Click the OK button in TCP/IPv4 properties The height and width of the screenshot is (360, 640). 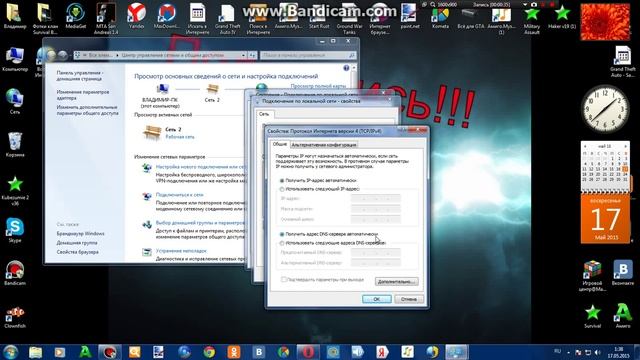pyautogui.click(x=377, y=299)
